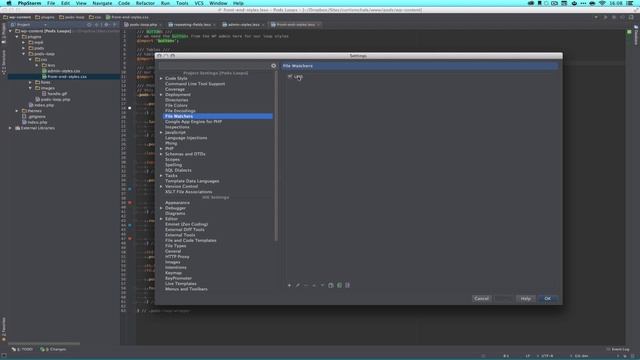Select Template Data Languages settings
Image resolution: width=640 pixels, height=360 pixels.
[x=192, y=181]
